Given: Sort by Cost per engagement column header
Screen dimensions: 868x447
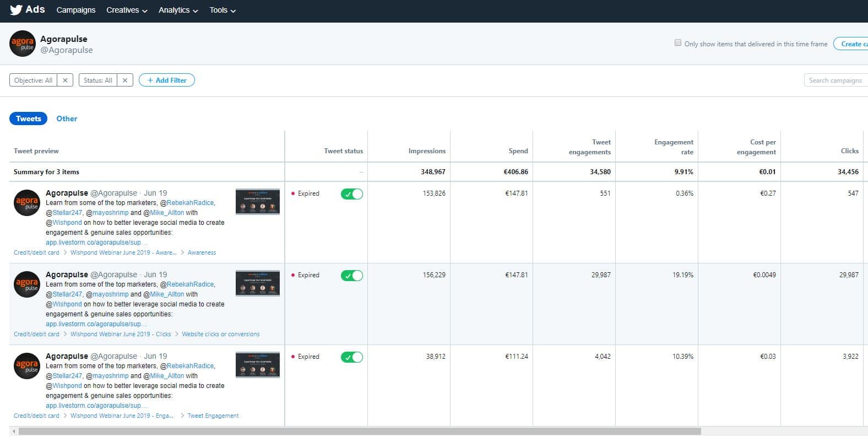Looking at the screenshot, I should (x=756, y=147).
